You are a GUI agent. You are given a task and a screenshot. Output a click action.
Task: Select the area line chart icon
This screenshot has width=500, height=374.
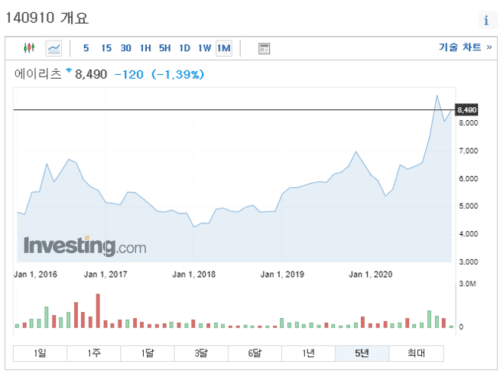pos(54,49)
